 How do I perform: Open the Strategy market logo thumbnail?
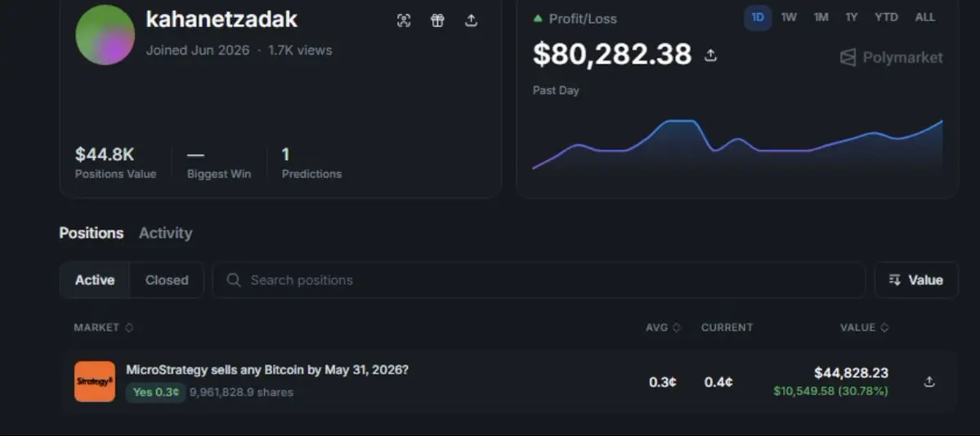pyautogui.click(x=94, y=381)
